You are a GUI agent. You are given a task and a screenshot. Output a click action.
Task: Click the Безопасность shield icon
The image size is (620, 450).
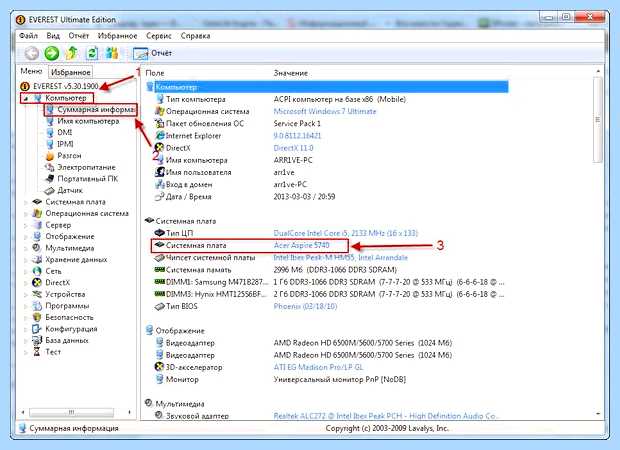click(x=37, y=318)
